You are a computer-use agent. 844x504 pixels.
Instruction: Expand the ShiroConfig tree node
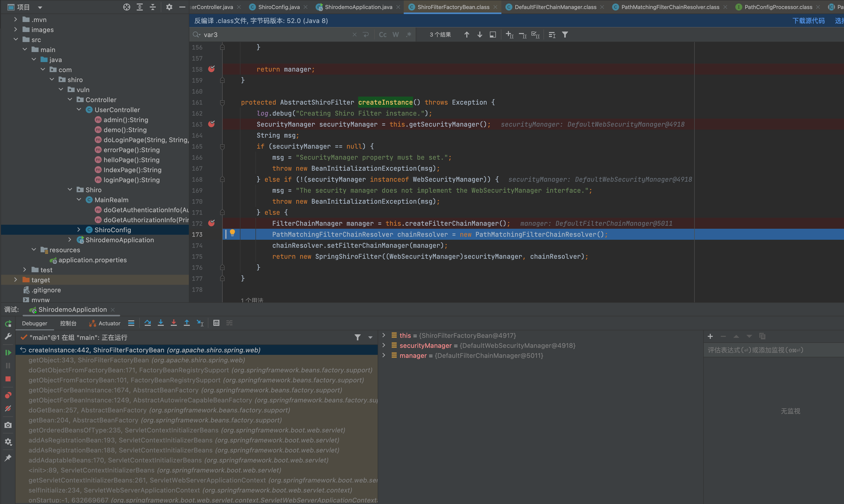[79, 229]
